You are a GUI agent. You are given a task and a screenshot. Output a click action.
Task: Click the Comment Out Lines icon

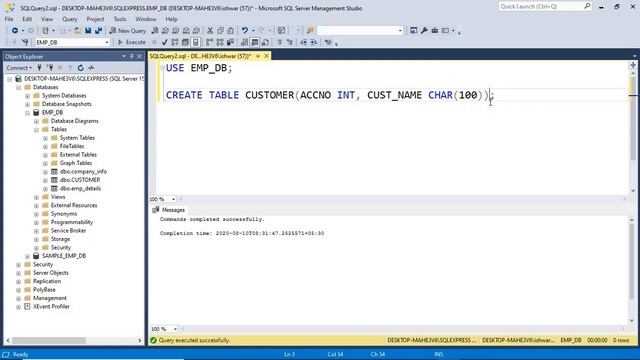click(x=279, y=42)
